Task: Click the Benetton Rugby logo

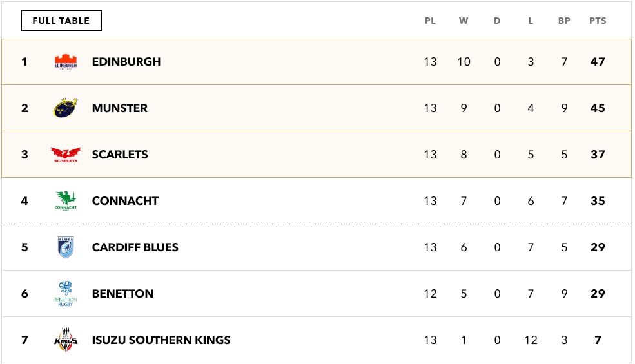Action: [x=66, y=294]
